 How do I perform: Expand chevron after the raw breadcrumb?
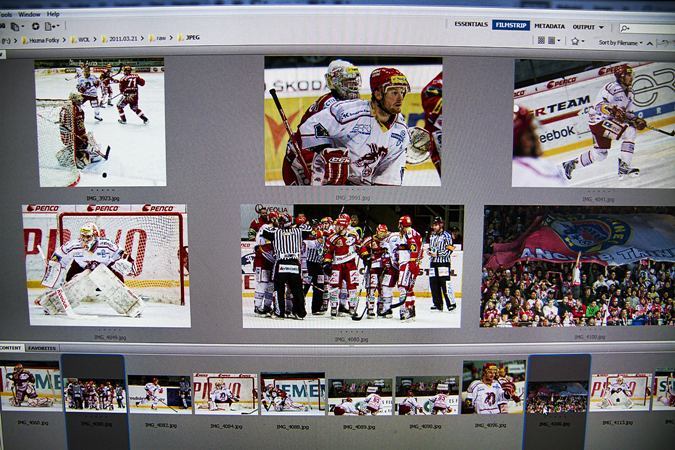tap(171, 38)
